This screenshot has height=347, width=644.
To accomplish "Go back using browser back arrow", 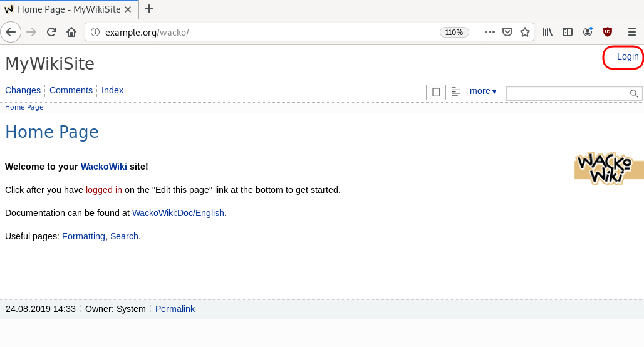I will point(11,32).
